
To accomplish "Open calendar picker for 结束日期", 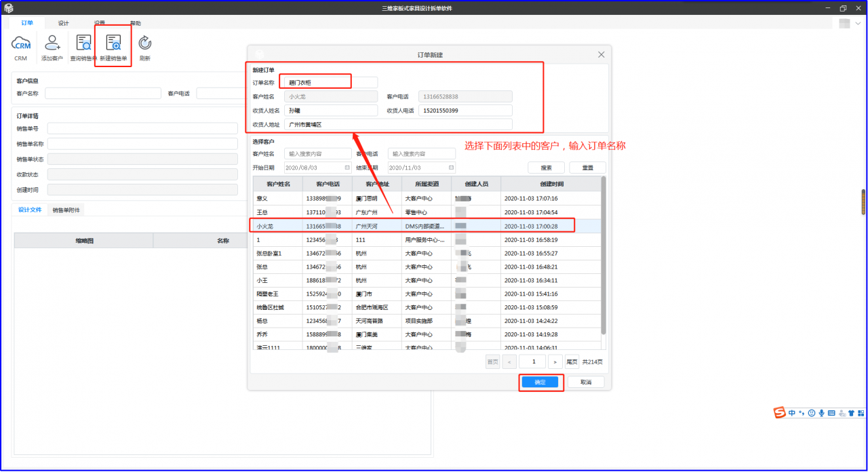I will coord(451,168).
